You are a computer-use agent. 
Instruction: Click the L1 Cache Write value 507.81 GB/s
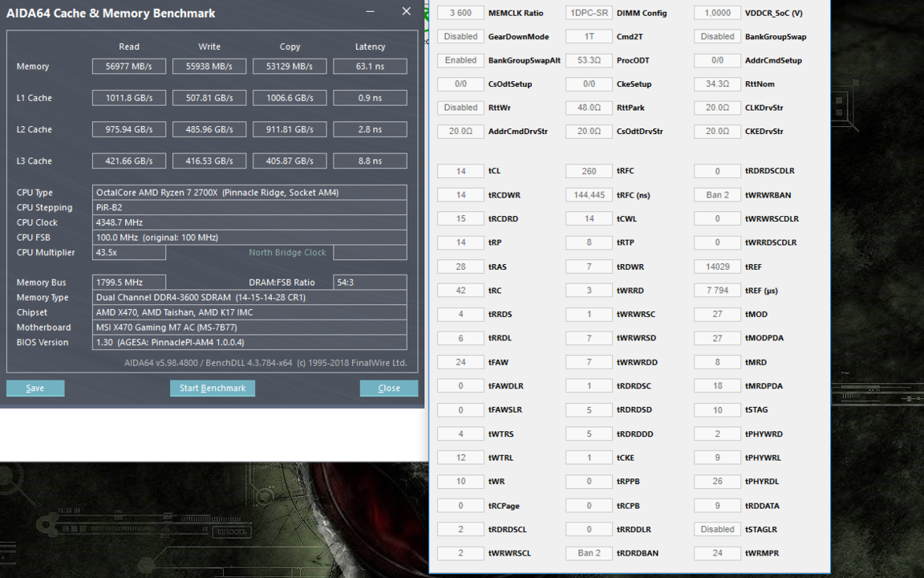pyautogui.click(x=209, y=98)
